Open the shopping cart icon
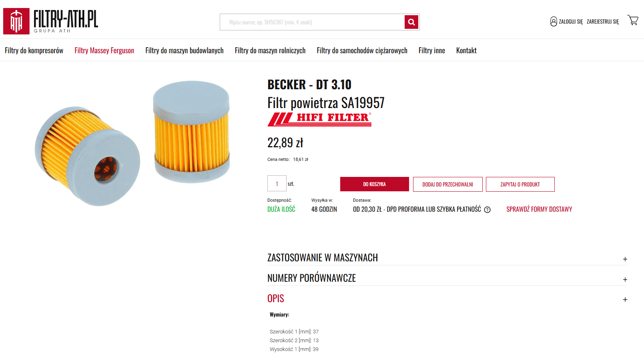Image resolution: width=644 pixels, height=359 pixels. coord(633,20)
